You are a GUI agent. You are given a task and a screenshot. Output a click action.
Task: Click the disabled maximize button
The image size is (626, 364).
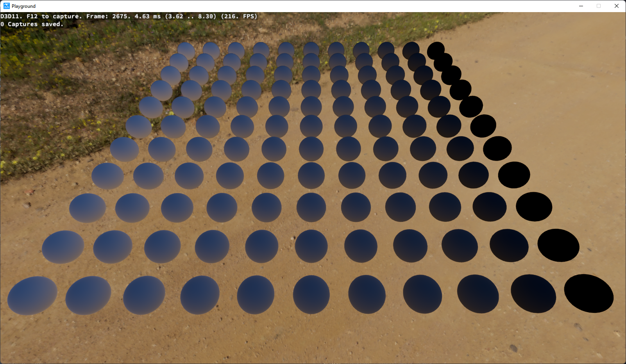(599, 6)
